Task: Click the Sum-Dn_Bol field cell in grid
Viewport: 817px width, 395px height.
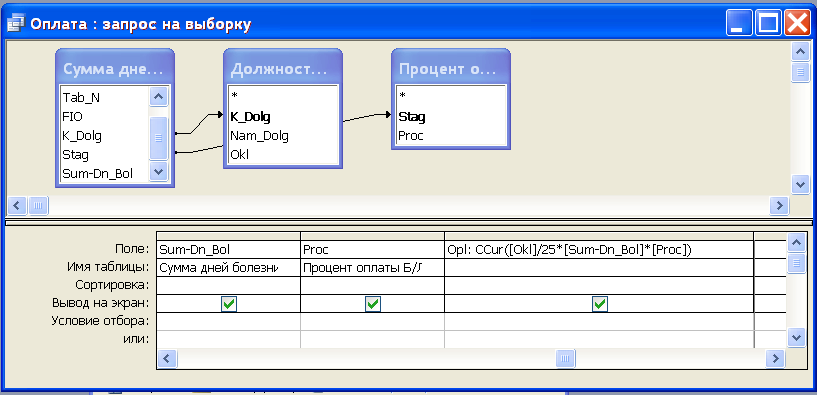Action: tap(228, 250)
